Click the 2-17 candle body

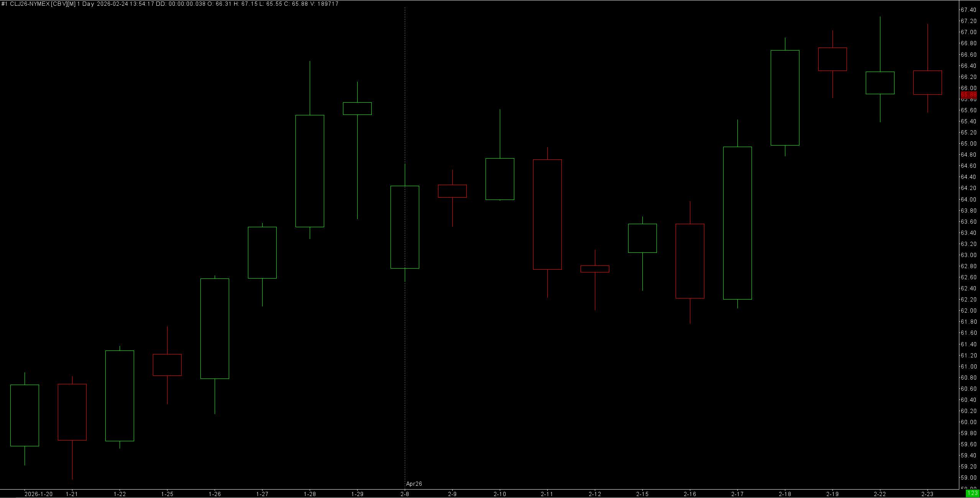pos(737,223)
